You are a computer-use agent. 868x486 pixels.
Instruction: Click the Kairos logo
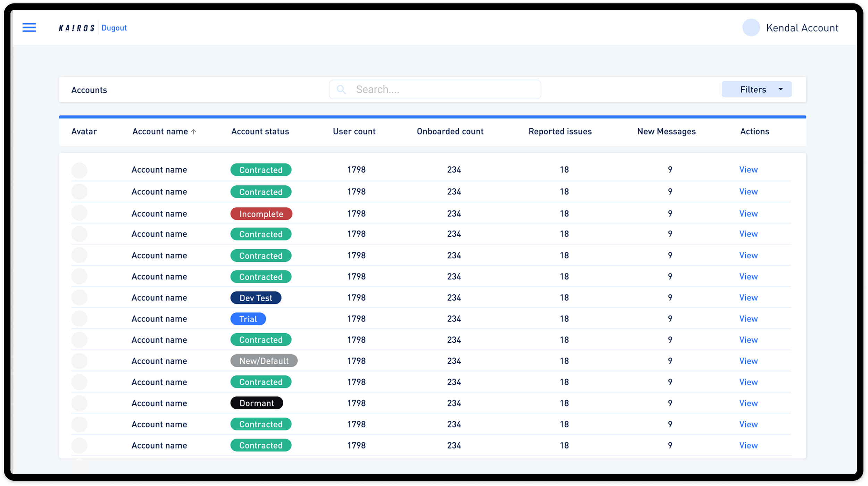(x=76, y=28)
